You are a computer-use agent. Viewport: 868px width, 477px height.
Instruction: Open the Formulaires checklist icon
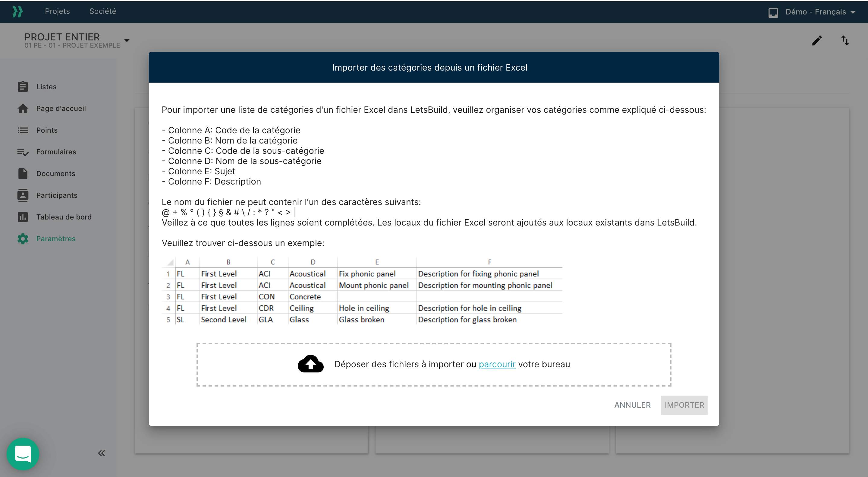tap(23, 152)
